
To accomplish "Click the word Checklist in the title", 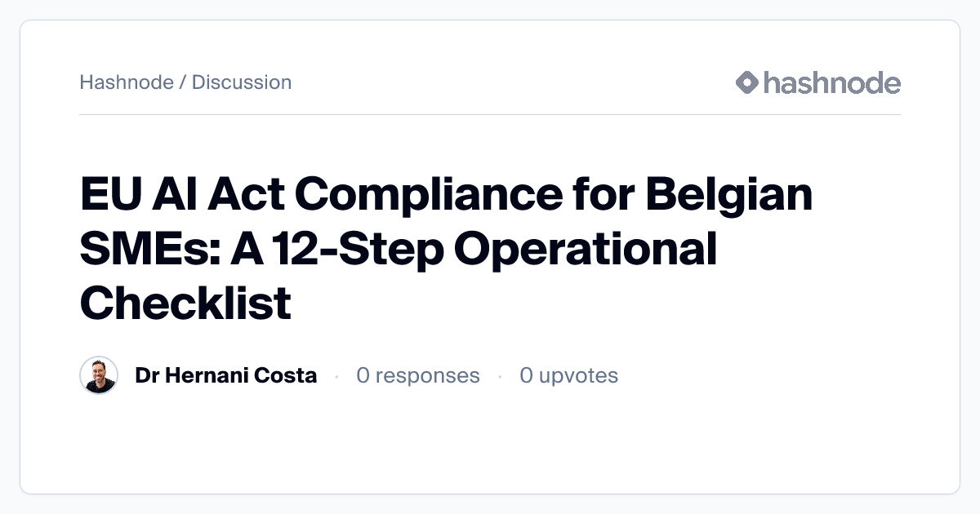I will pyautogui.click(x=185, y=303).
